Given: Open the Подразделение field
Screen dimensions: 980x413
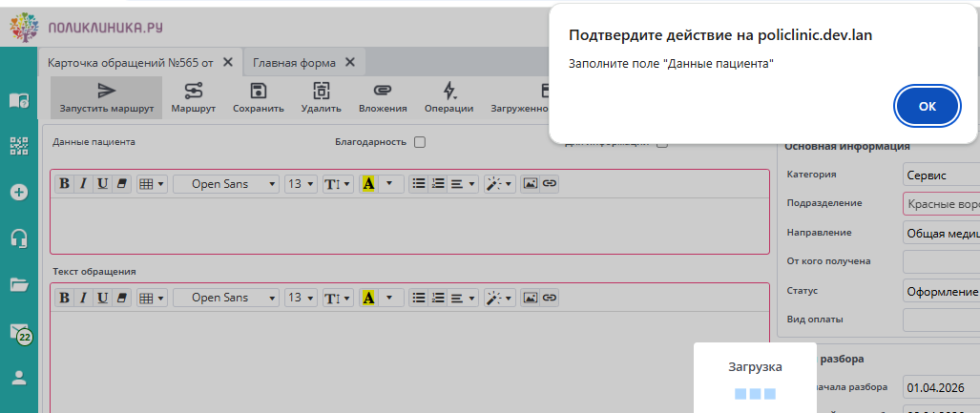Looking at the screenshot, I should click(941, 204).
